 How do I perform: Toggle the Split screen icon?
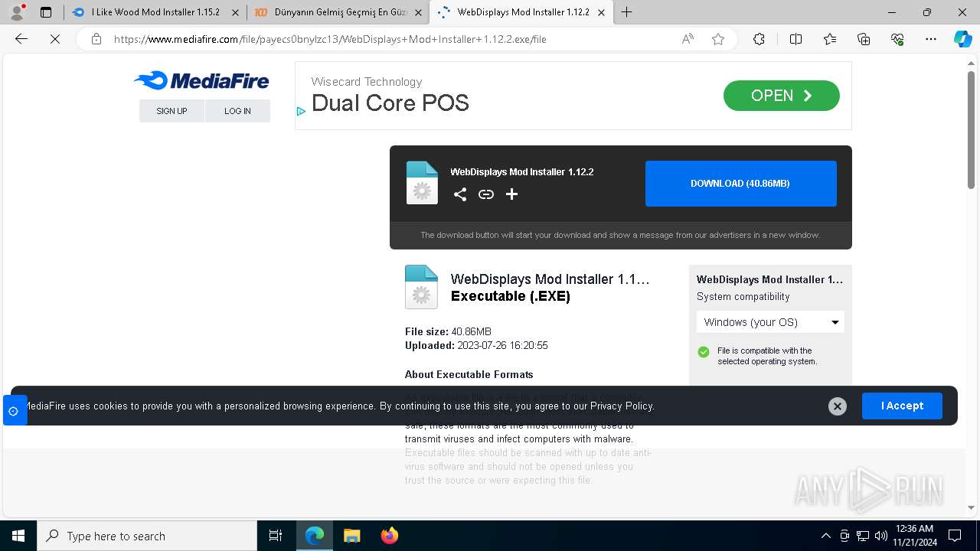pos(795,39)
